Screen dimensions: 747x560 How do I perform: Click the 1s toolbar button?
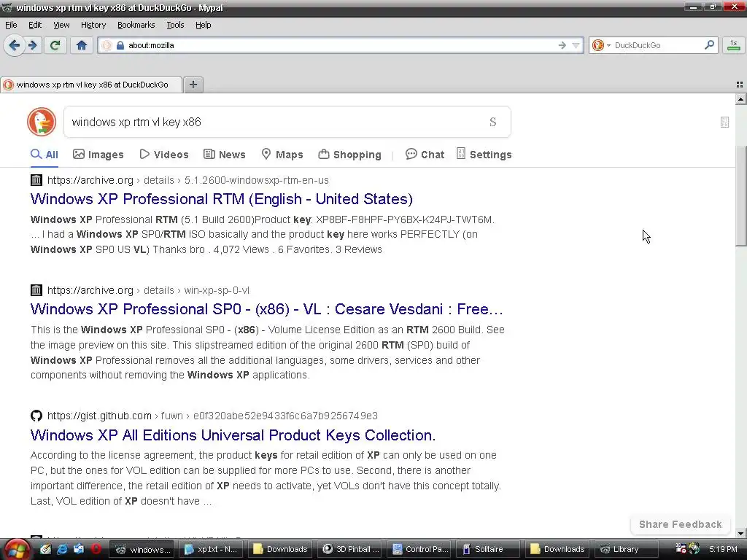click(734, 45)
